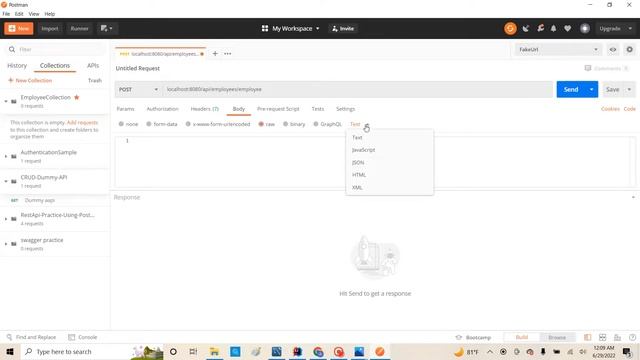Click the new window icon beside Runner
The image size is (640, 360).
(107, 29)
